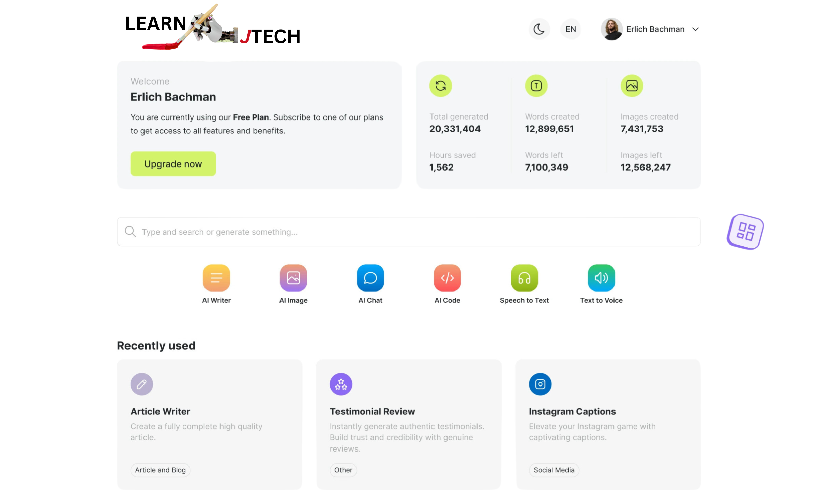Toggle dark mode with moon icon
Image resolution: width=818 pixels, height=504 pixels.
pyautogui.click(x=539, y=29)
